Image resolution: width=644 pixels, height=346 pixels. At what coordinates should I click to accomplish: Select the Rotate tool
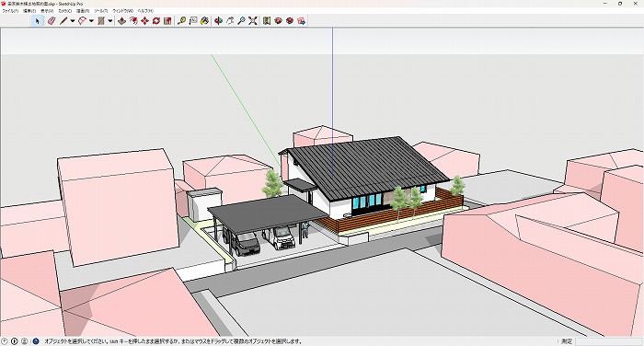pos(156,21)
